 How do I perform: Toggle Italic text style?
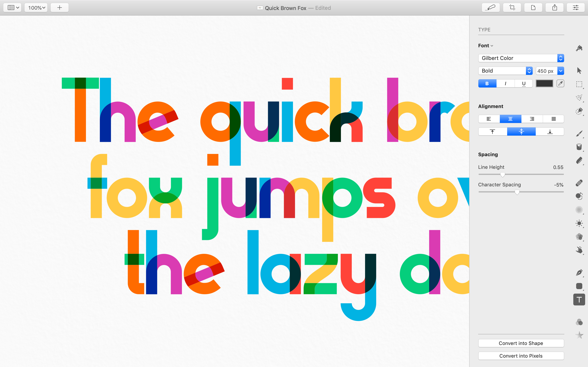[505, 84]
